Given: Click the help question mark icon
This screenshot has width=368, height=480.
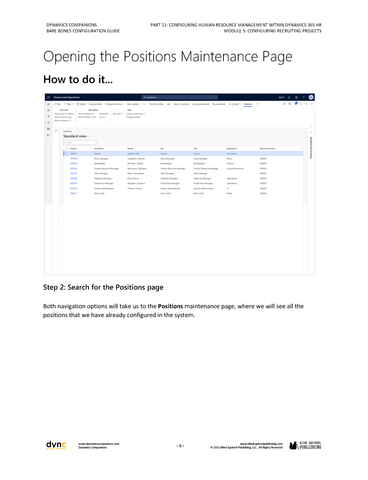Looking at the screenshot, I should coord(303,97).
